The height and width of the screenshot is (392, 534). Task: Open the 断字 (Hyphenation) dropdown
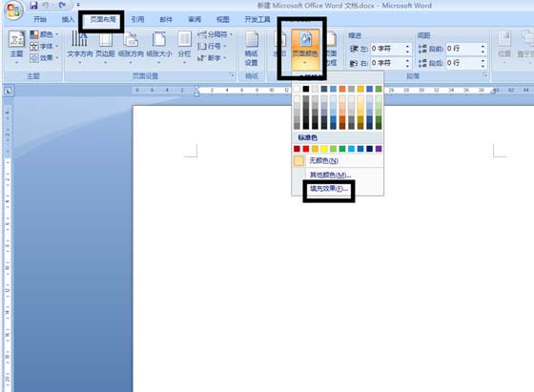[x=212, y=58]
